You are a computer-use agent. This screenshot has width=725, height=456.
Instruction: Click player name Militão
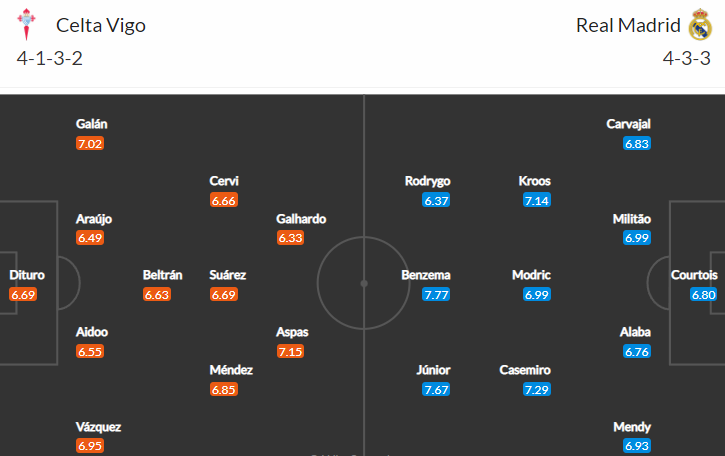632,219
